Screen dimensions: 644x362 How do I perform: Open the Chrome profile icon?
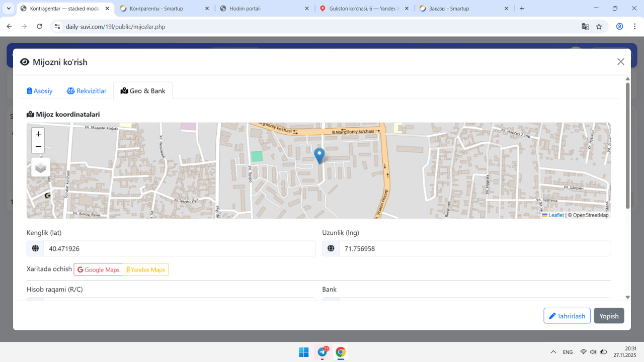point(619,27)
